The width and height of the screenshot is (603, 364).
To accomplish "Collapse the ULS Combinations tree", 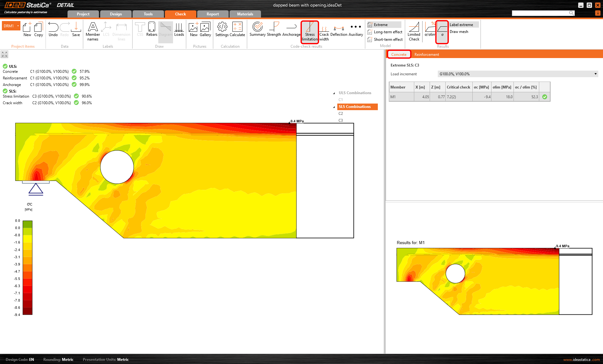I will click(x=334, y=93).
